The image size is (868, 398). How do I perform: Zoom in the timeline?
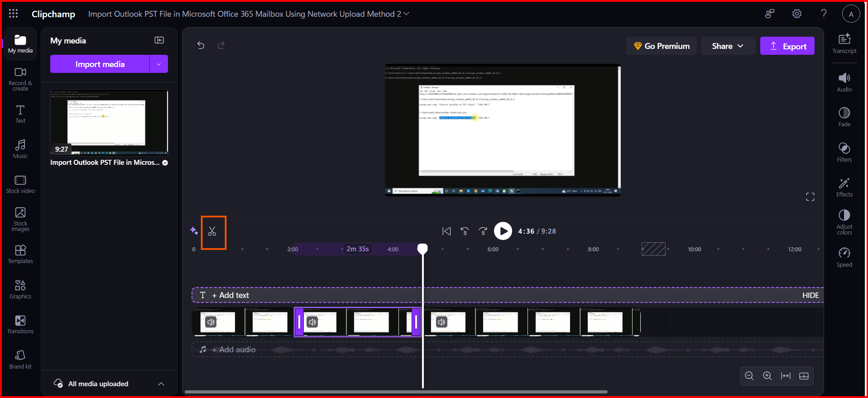(x=767, y=376)
